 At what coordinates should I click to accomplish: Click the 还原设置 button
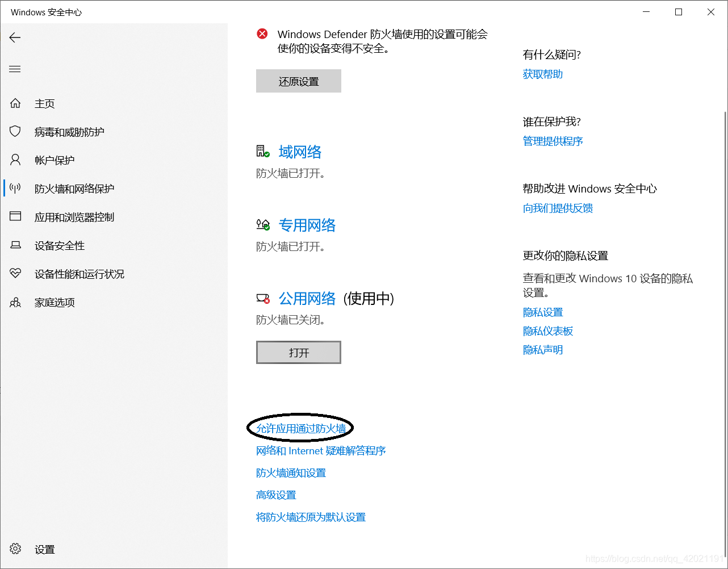tap(299, 81)
